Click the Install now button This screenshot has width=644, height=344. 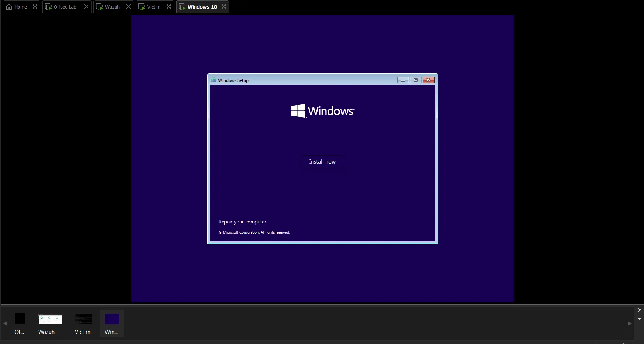click(x=322, y=162)
